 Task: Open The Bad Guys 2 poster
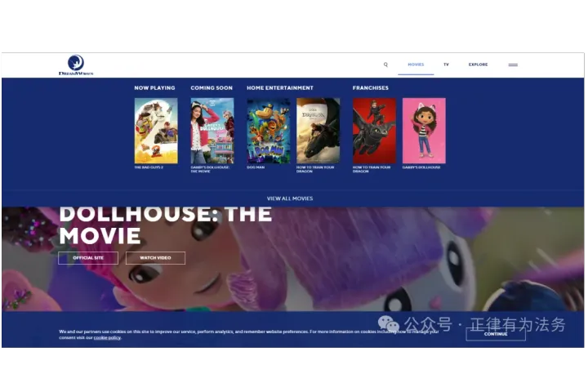156,131
